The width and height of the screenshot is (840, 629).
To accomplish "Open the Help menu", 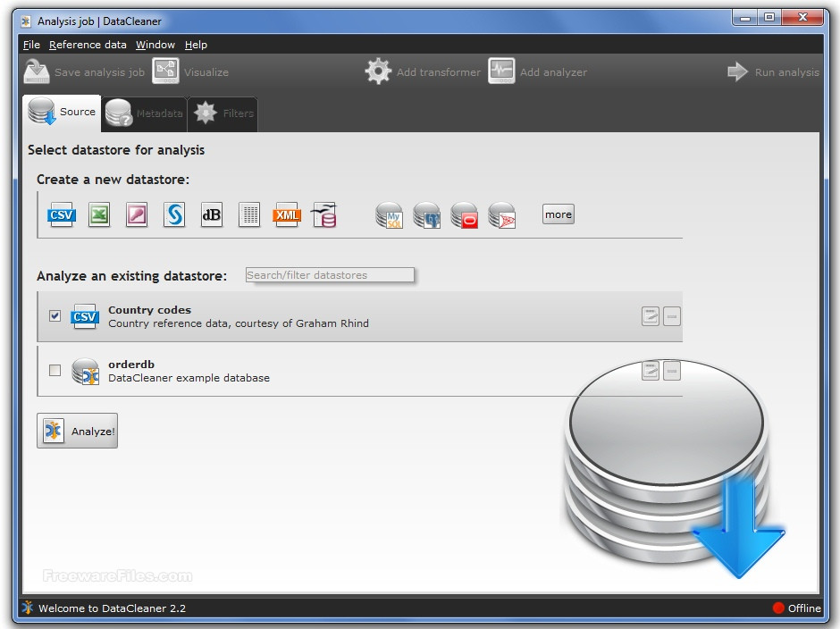I will pos(196,45).
